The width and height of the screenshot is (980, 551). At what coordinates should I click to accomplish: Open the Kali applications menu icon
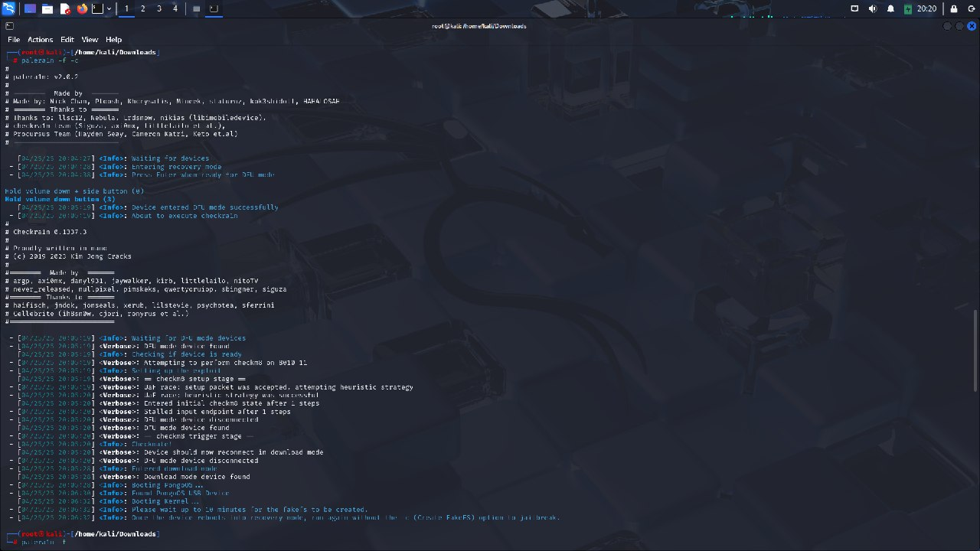click(8, 8)
